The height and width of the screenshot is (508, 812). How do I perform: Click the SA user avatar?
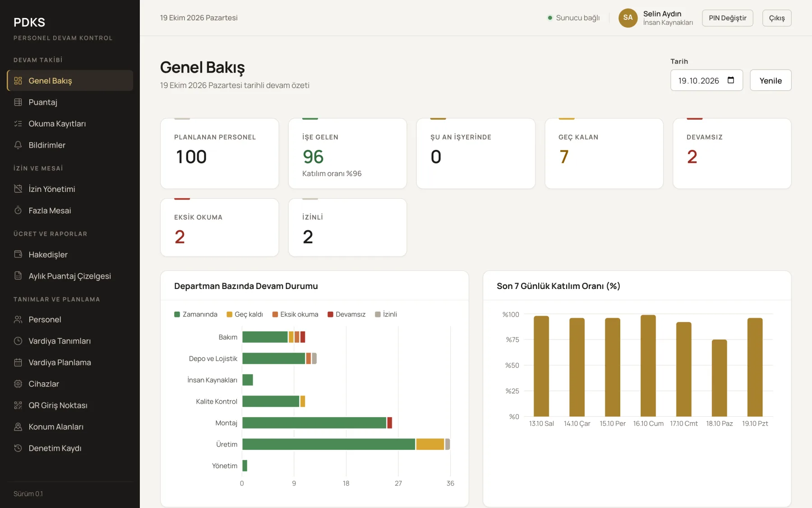628,18
